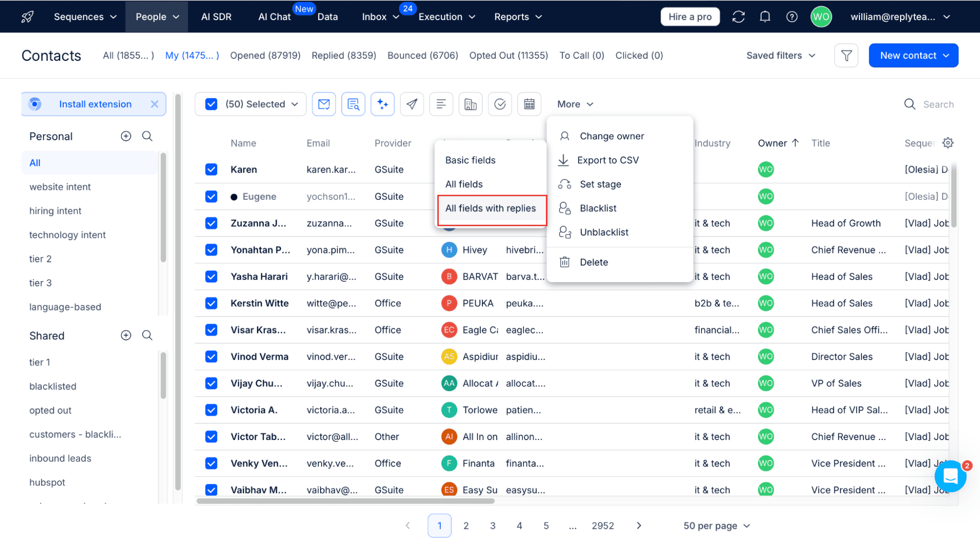Screen dimensions: 980x546
Task: Toggle the select-all checkbox
Action: pyautogui.click(x=211, y=104)
